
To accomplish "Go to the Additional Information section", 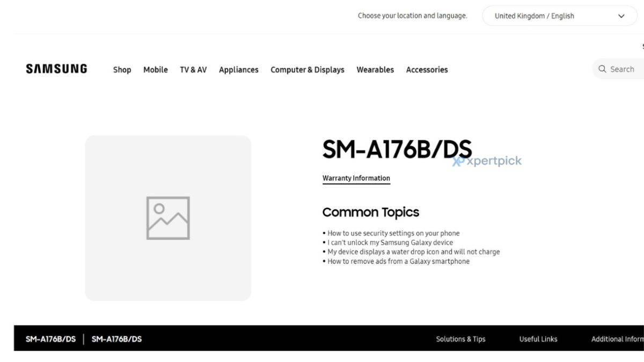I will [x=617, y=339].
